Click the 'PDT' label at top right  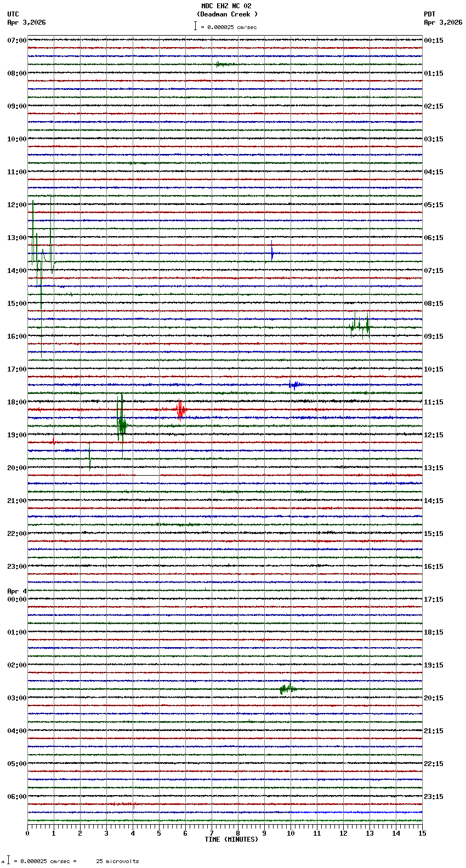coord(429,14)
